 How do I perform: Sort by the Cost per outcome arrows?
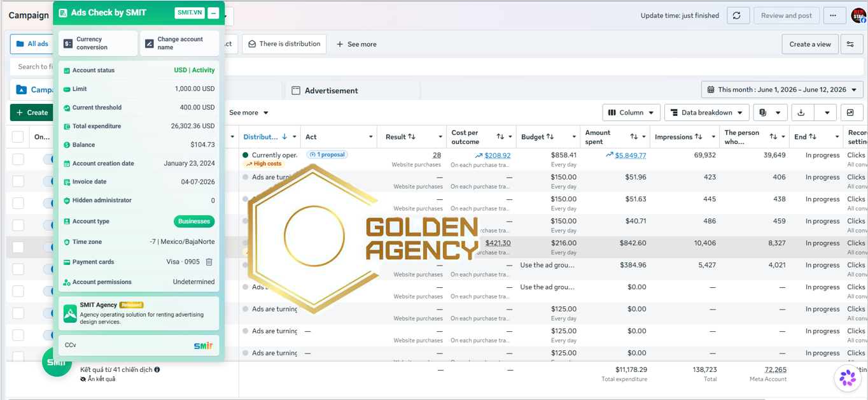pos(500,137)
